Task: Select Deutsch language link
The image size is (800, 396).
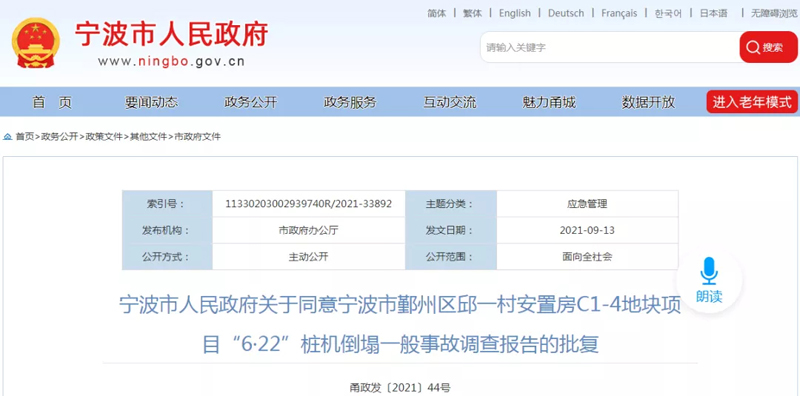Action: [x=566, y=13]
